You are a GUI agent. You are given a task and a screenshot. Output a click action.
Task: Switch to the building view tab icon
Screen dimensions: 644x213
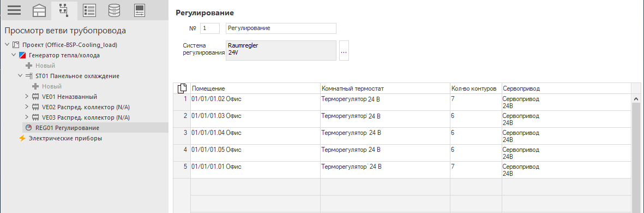click(x=39, y=10)
